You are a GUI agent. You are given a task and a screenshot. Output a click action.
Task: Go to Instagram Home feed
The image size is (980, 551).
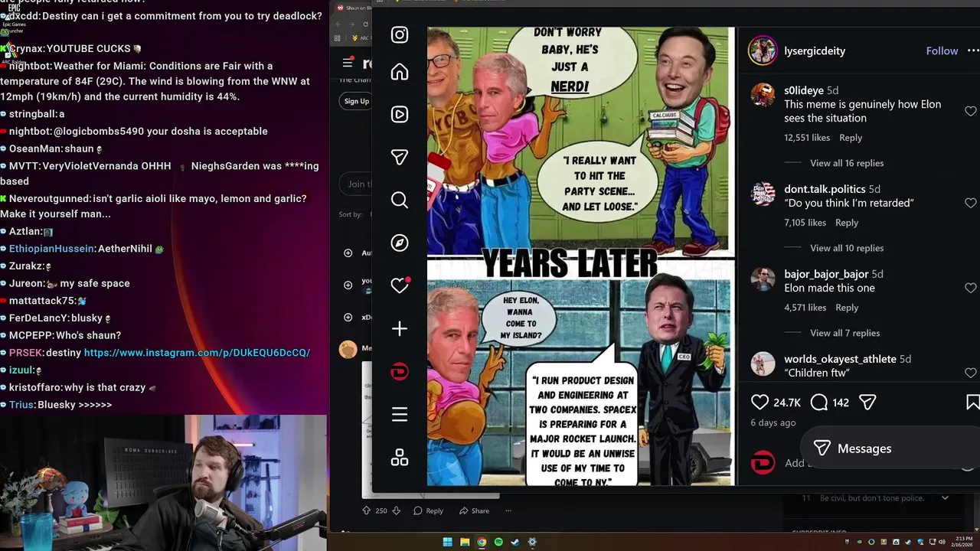399,72
